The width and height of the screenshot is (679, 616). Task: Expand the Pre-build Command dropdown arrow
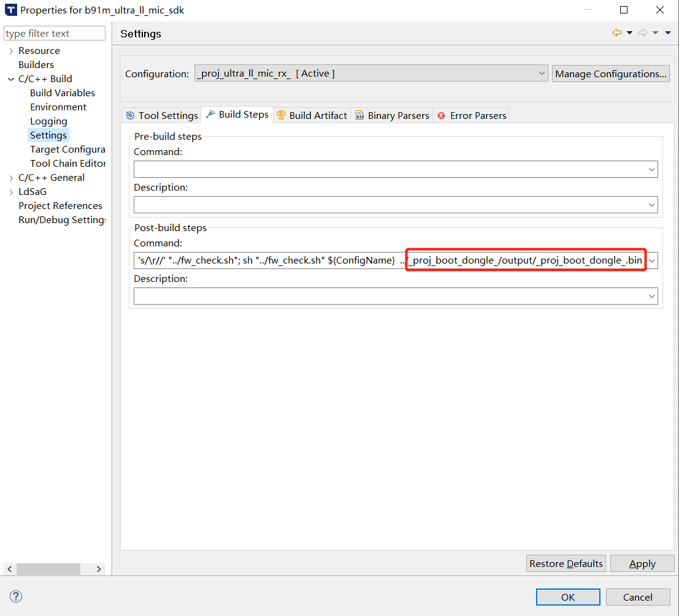click(651, 169)
